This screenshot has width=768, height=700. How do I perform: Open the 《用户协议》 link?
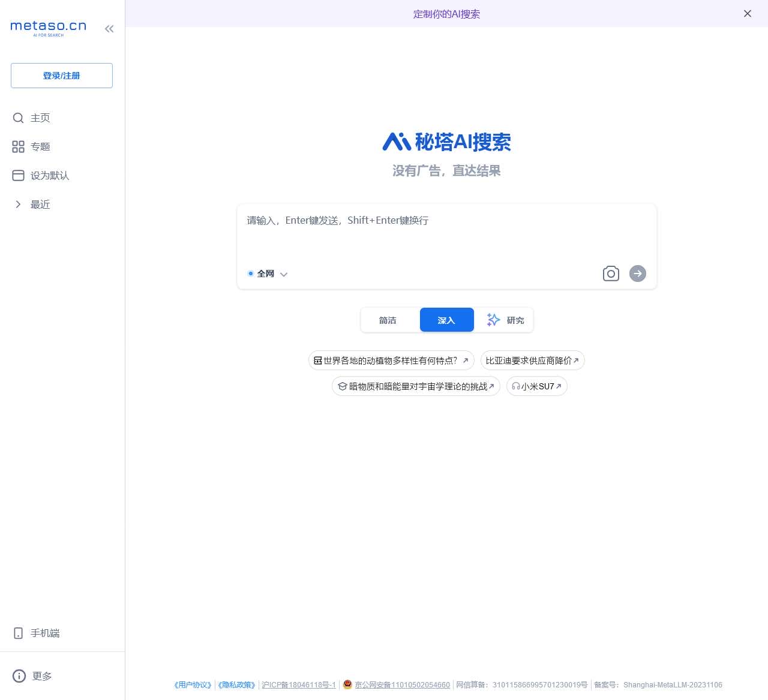coord(193,685)
